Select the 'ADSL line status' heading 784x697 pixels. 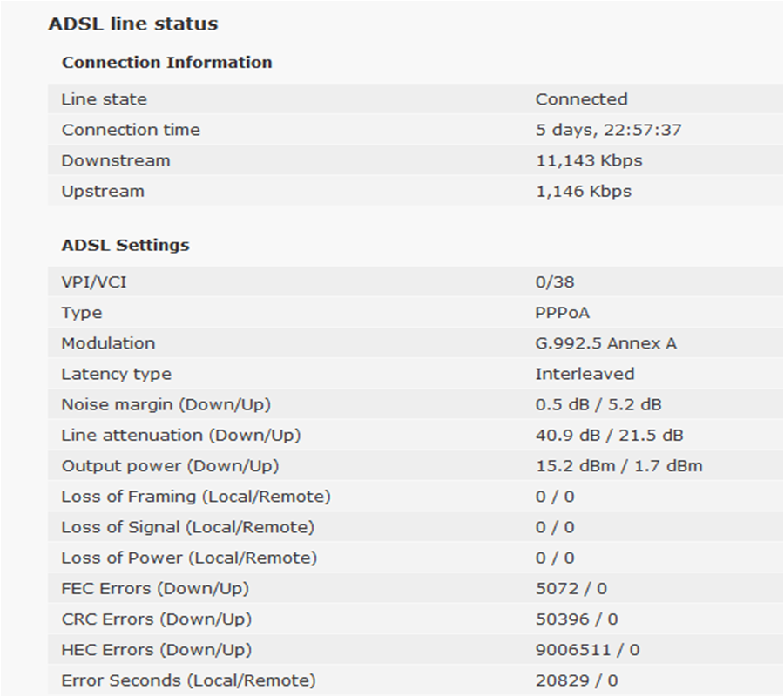click(133, 24)
